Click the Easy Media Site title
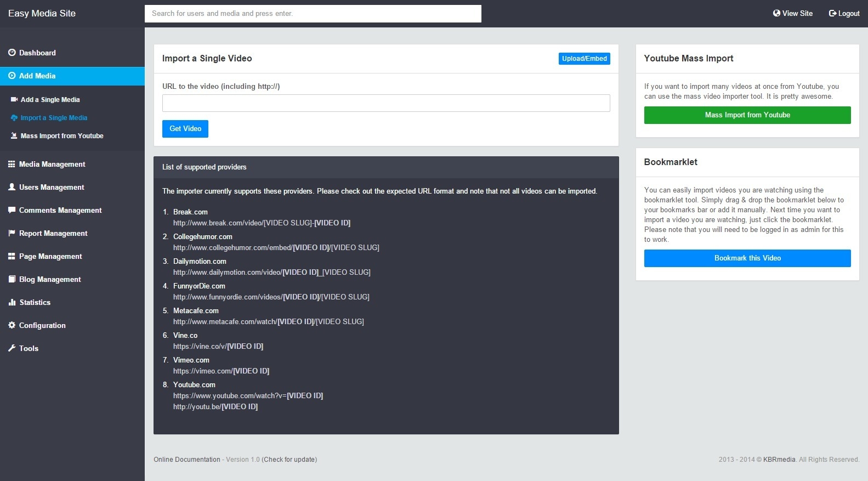This screenshot has height=481, width=868. pos(42,13)
